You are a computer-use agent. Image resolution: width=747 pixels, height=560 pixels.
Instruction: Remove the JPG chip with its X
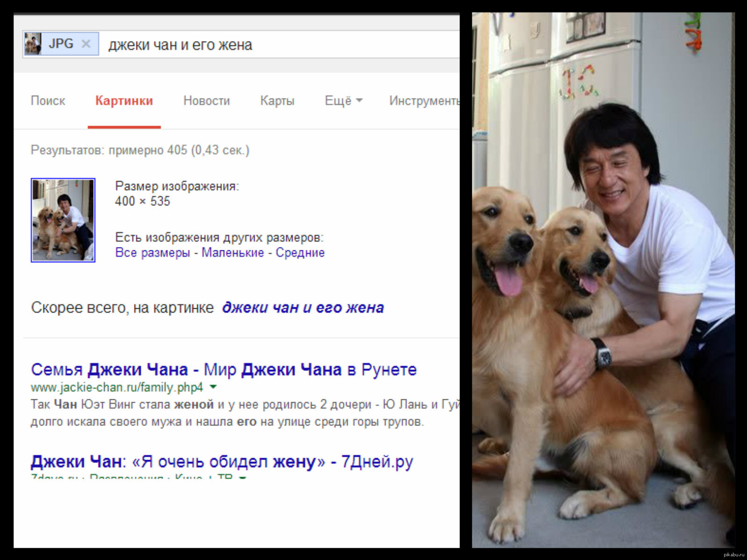86,44
